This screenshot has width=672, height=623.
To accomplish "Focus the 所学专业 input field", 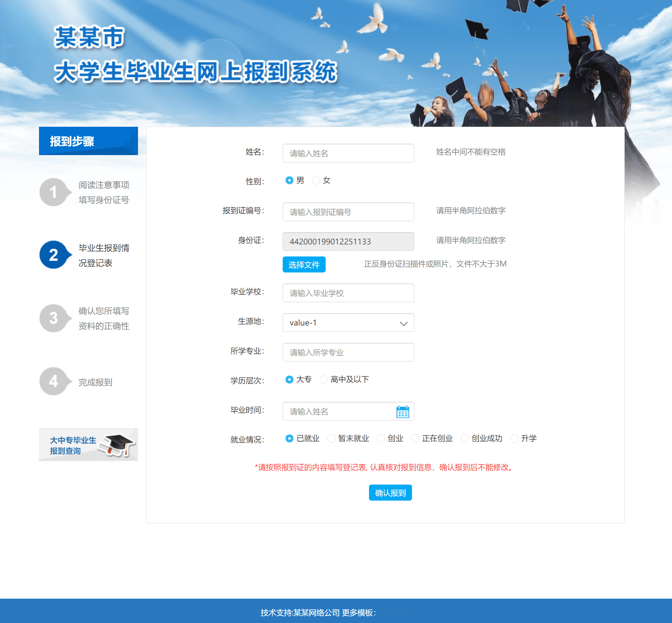I will (348, 352).
